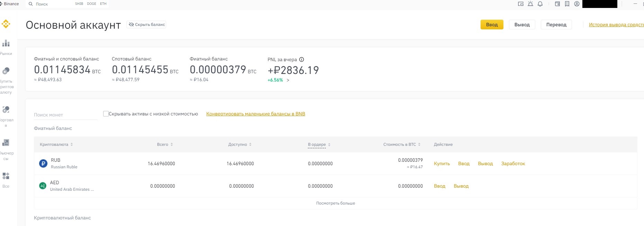Click Вывод in the AED row

pyautogui.click(x=461, y=186)
